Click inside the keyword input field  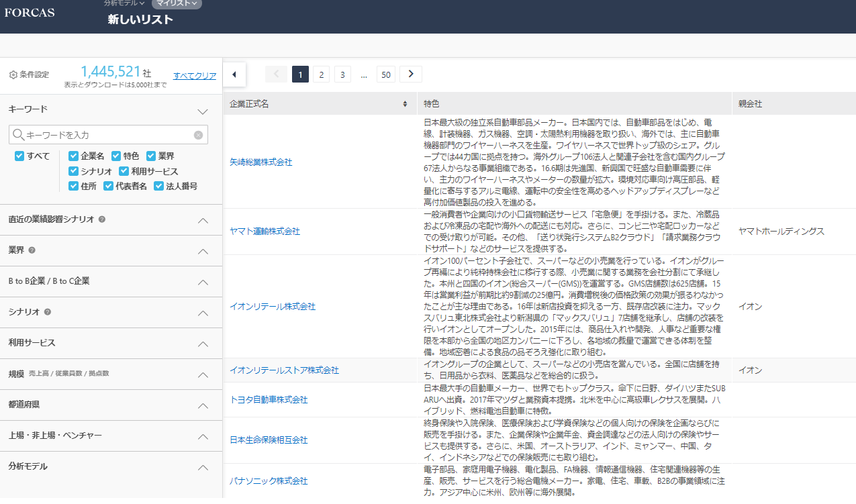[x=107, y=134]
